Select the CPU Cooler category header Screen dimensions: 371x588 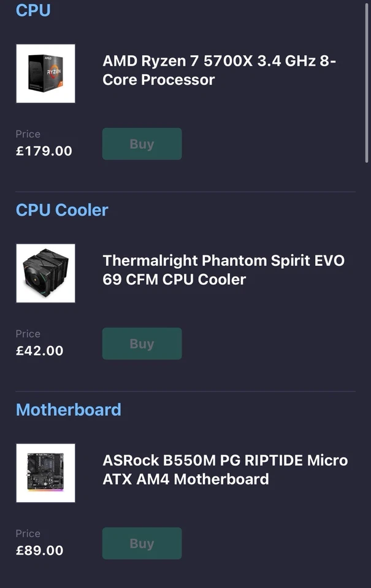tap(61, 210)
